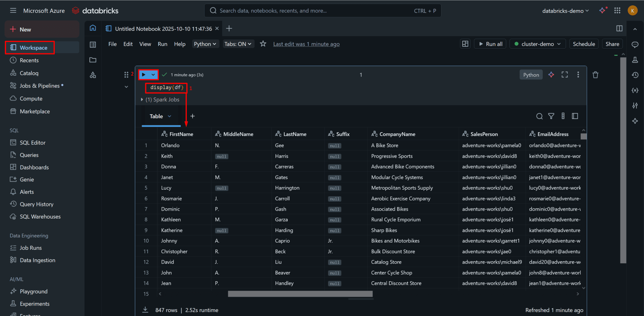644x316 pixels.
Task: Expand the (1) Spark Jobs section
Action: tap(142, 100)
